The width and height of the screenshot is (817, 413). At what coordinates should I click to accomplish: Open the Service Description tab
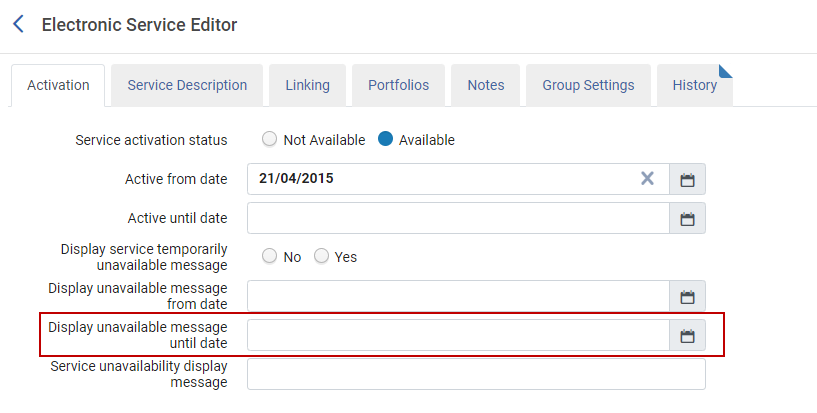[x=187, y=85]
